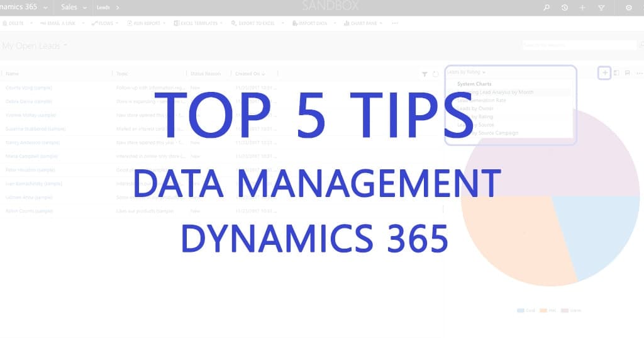Image resolution: width=644 pixels, height=338 pixels.
Task: Select Leads by Source chart
Action: (x=475, y=125)
